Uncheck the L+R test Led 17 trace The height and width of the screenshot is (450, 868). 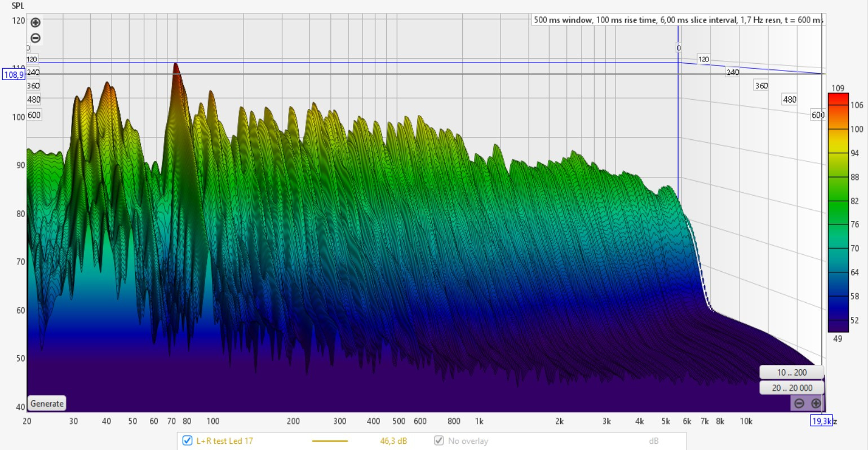tap(188, 441)
